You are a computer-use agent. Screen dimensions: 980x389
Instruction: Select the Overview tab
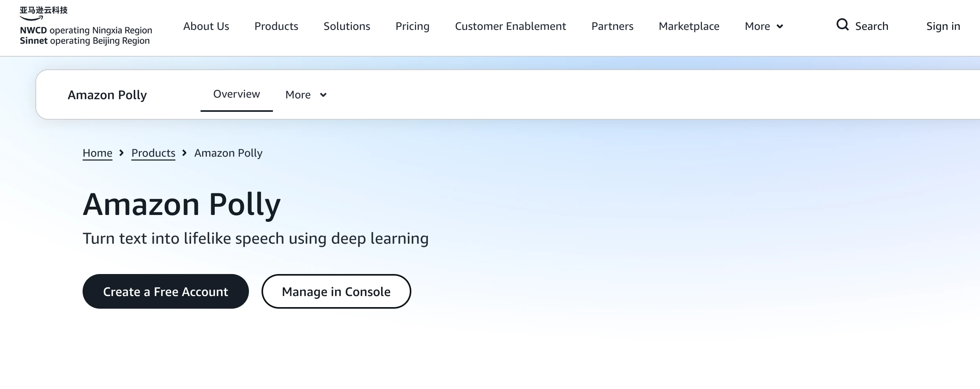click(236, 94)
